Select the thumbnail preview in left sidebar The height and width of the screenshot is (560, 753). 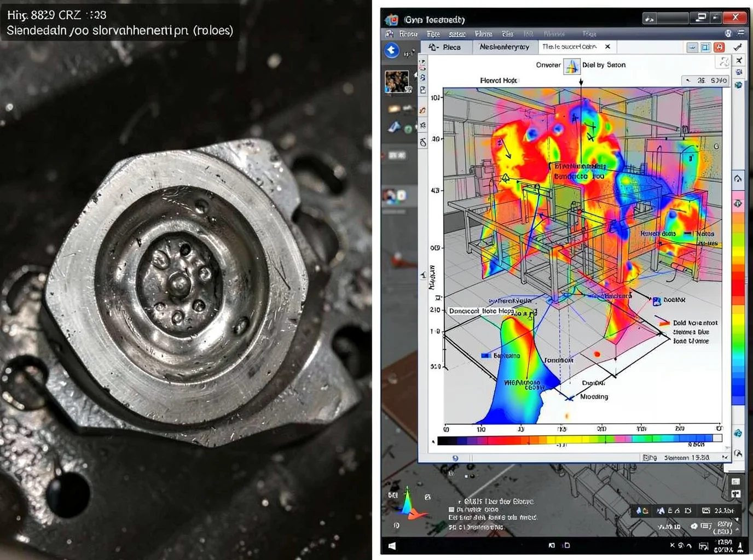tap(397, 81)
